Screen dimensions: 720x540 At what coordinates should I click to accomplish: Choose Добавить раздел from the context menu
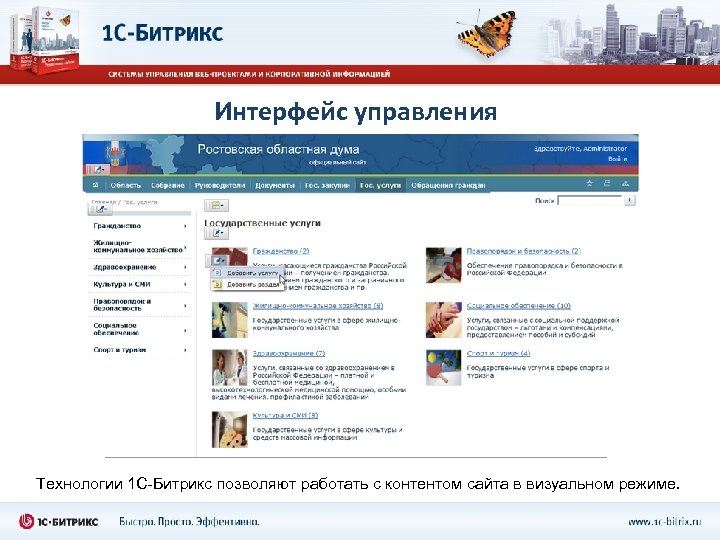[247, 285]
